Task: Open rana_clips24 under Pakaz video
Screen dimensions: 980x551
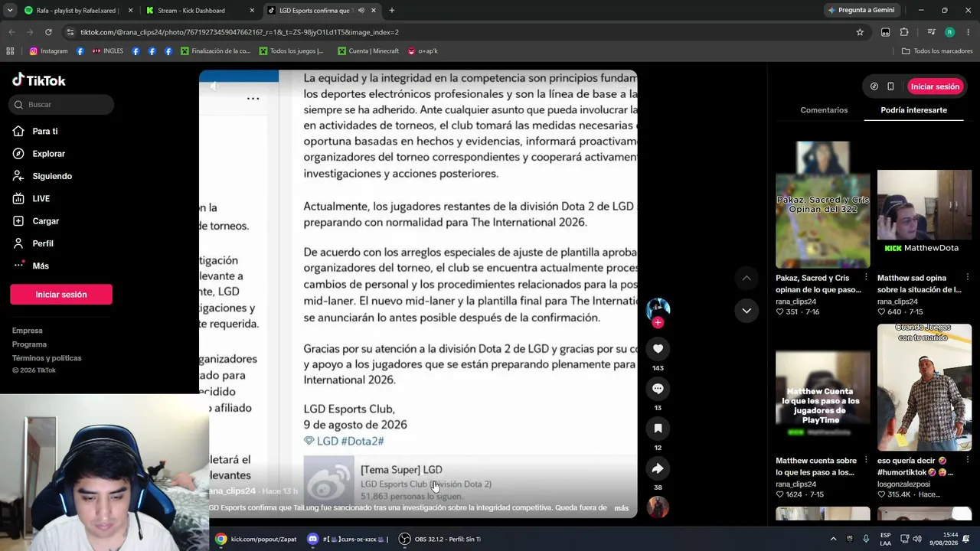Action: (796, 302)
